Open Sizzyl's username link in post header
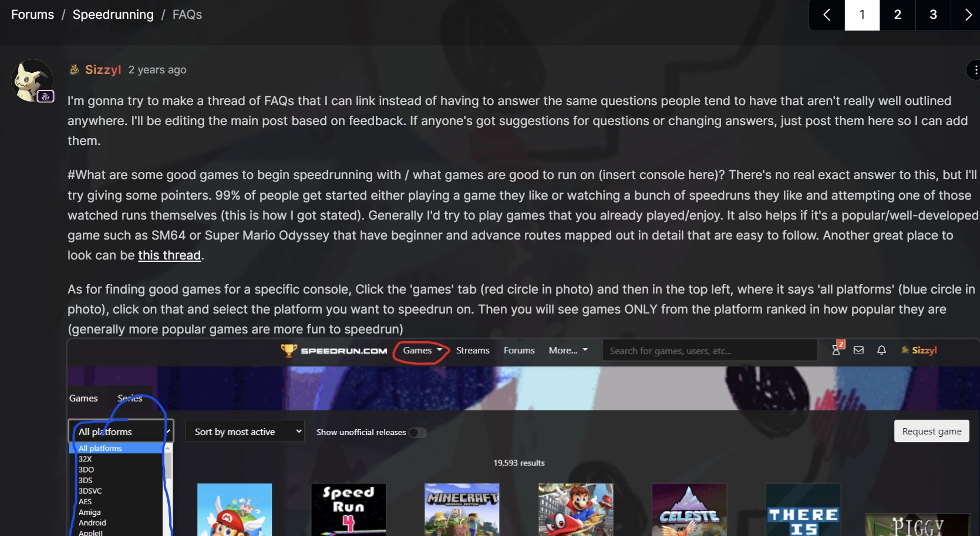Screen dimensions: 980x536 tap(103, 70)
